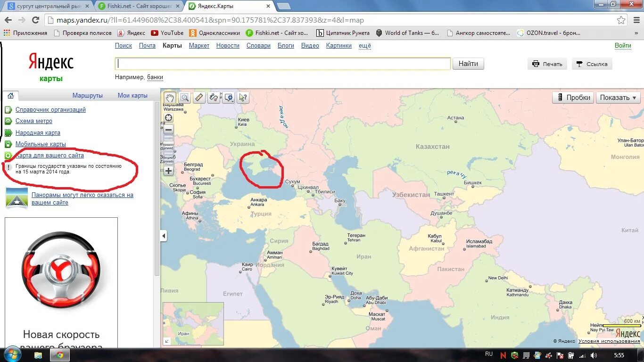Click the mini overview map thumbnail

click(x=193, y=324)
